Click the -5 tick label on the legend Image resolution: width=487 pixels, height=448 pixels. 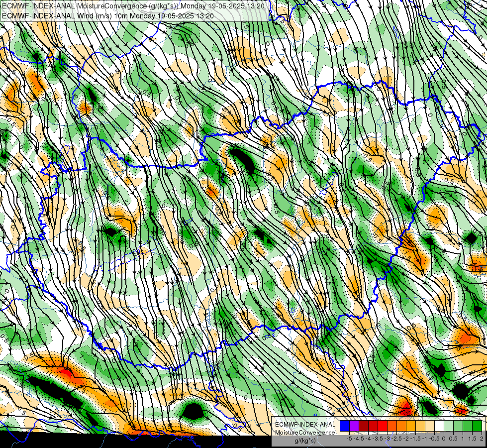click(349, 439)
